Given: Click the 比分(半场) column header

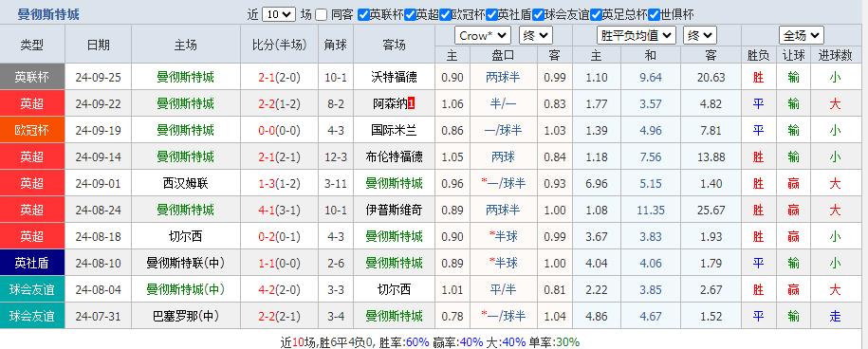Looking at the screenshot, I should pos(280,45).
